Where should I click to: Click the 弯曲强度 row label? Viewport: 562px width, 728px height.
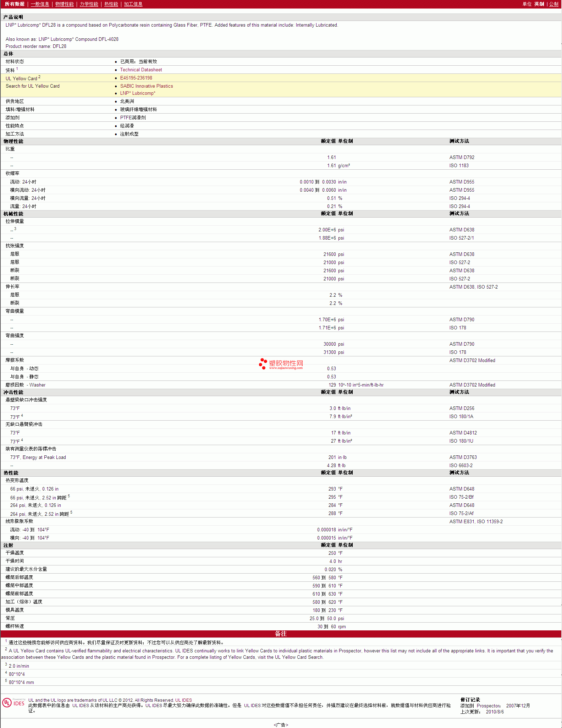coord(15,336)
